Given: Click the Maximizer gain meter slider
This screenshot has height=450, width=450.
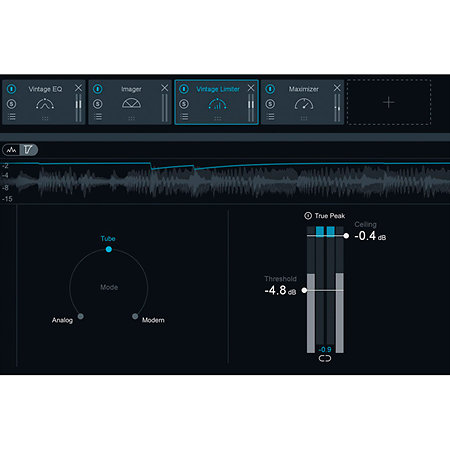Looking at the screenshot, I should point(337,108).
